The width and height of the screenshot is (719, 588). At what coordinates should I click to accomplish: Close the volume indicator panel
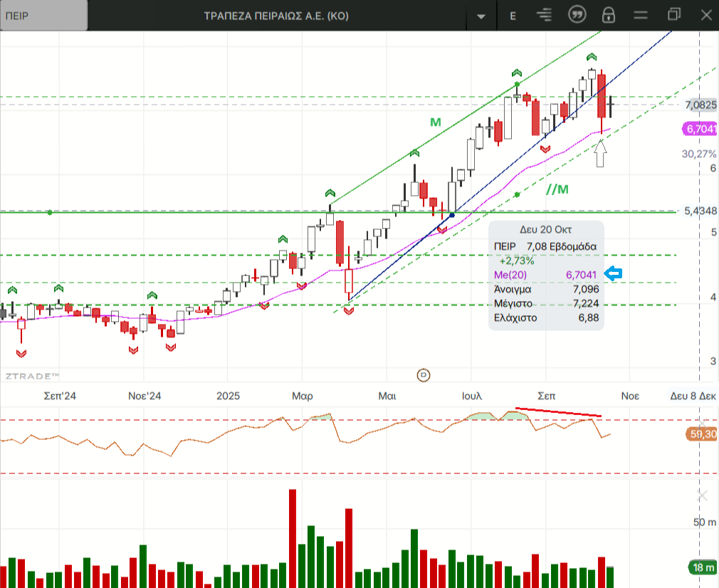coord(703,495)
